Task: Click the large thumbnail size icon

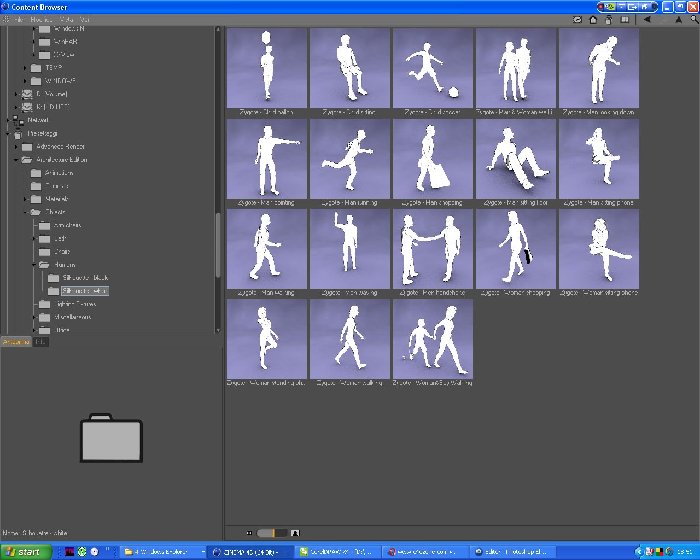Action: point(295,533)
